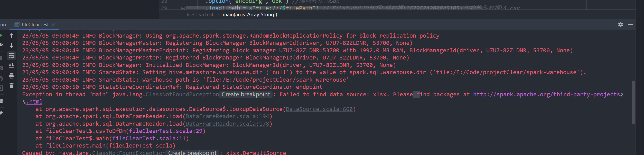Hide the Run tool window
The height and width of the screenshot is (155, 644).
pyautogui.click(x=630, y=24)
